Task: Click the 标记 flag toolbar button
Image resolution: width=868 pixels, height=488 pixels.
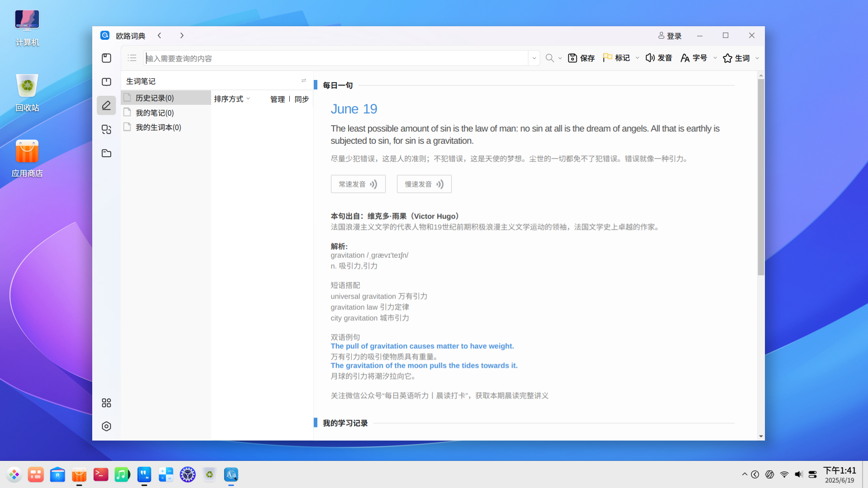Action: [617, 58]
